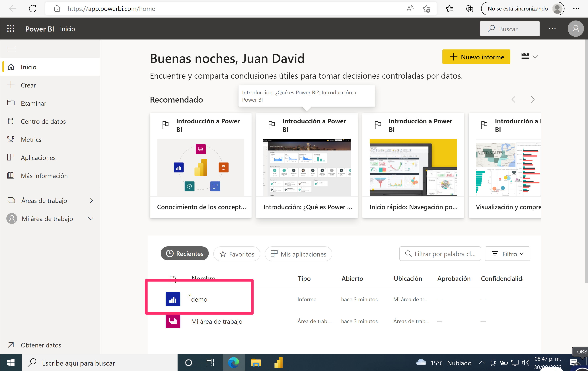This screenshot has height=371, width=588.
Task: Show previous recommended cards arrow
Action: 513,99
